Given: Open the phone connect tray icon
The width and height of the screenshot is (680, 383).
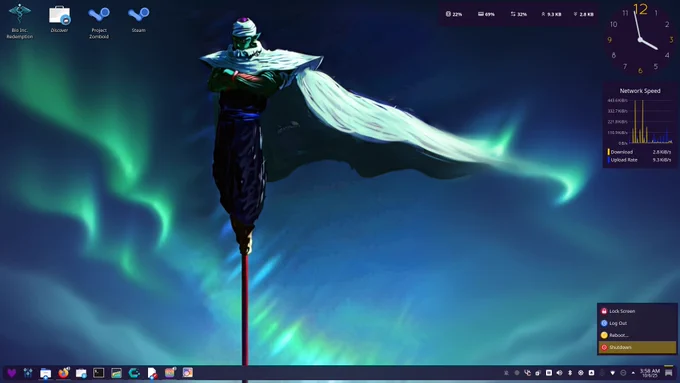Looking at the screenshot, I should (527, 373).
